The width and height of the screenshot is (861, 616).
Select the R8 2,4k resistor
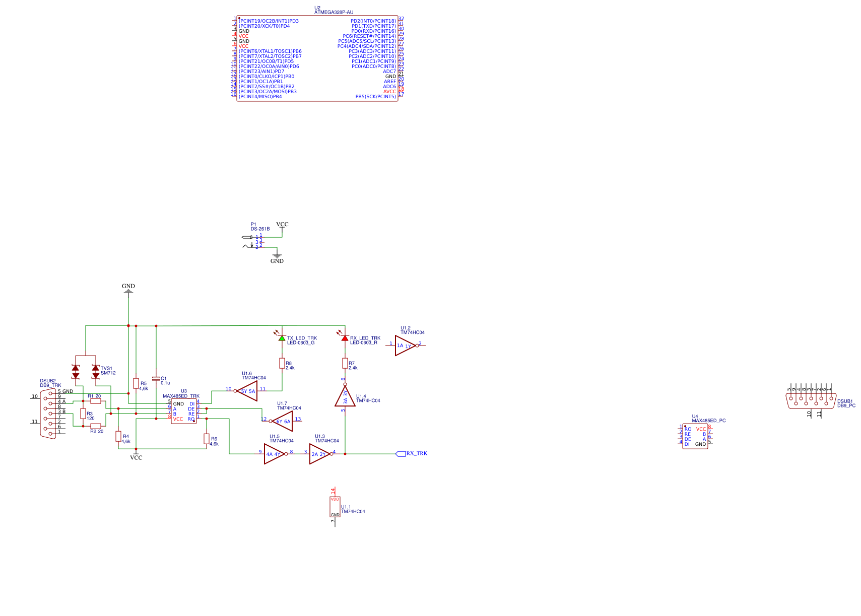(281, 364)
